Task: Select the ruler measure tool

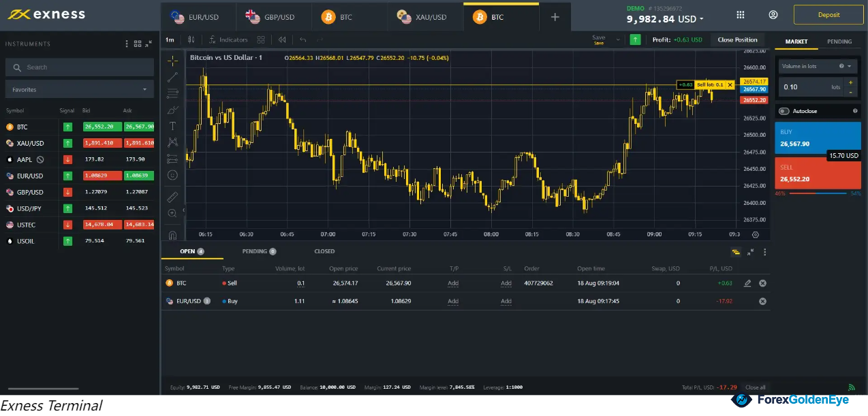Action: (x=172, y=197)
